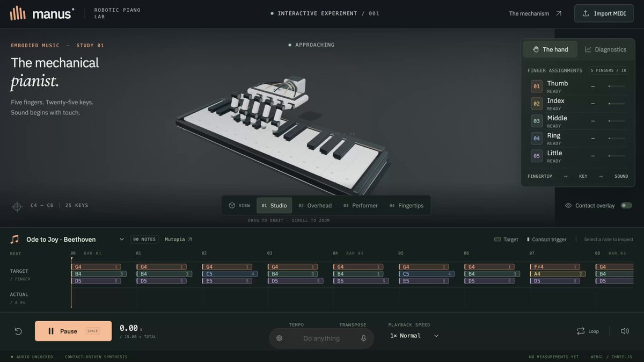Select the Performer view
Screen dimensions: 644x362
click(361, 206)
